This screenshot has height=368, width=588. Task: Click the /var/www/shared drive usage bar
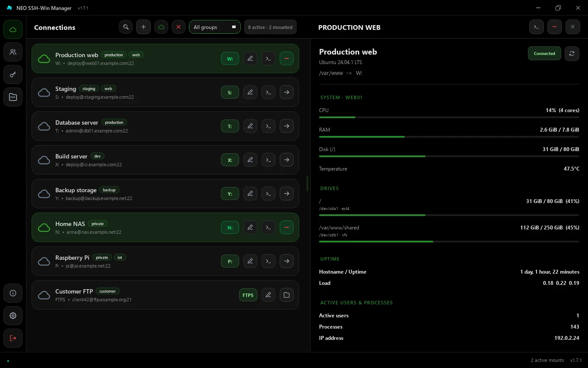[x=449, y=242]
